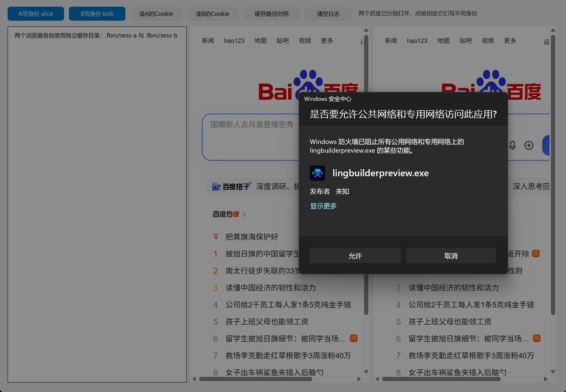Click the 热 badge on row 6 in left browser

(x=354, y=339)
